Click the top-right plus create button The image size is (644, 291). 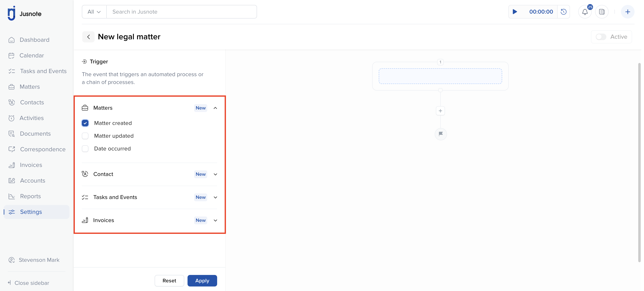click(628, 12)
